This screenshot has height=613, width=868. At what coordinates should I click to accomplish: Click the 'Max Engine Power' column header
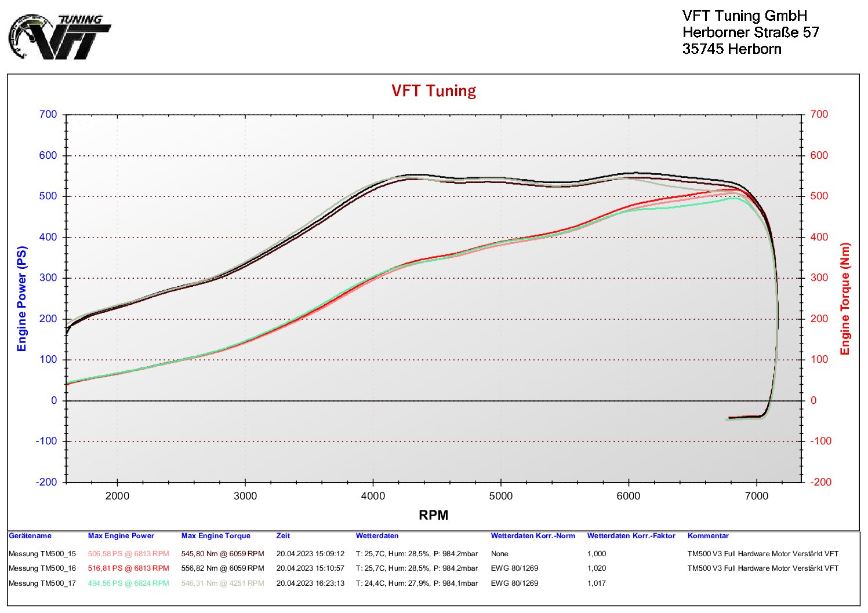coord(121,536)
